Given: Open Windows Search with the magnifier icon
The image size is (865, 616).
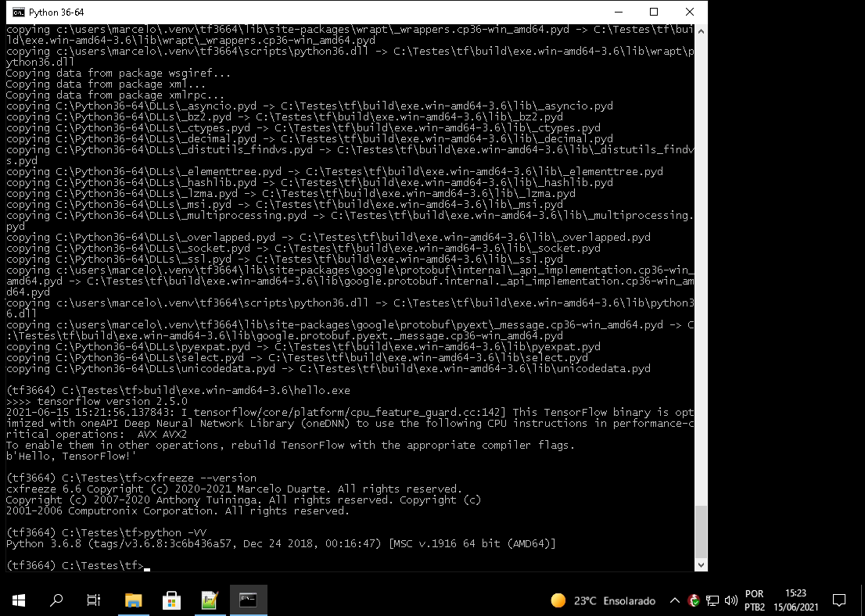Looking at the screenshot, I should (55, 600).
